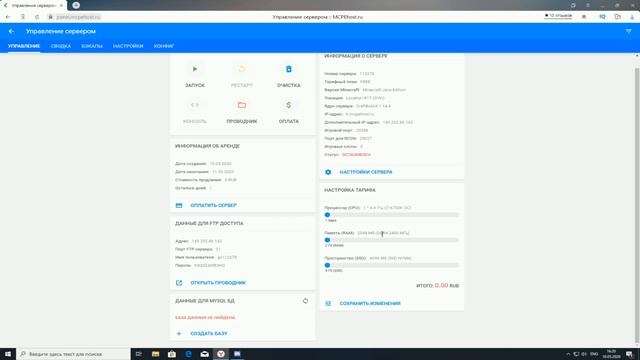640x360 pixels.
Task: Start the server with the Запуск play icon
Action: coord(195,69)
